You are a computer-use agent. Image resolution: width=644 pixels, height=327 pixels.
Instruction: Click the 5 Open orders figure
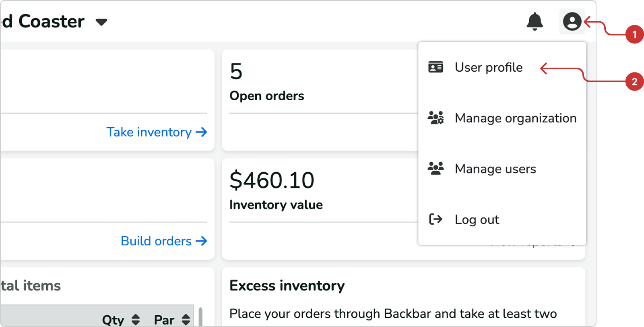point(236,72)
